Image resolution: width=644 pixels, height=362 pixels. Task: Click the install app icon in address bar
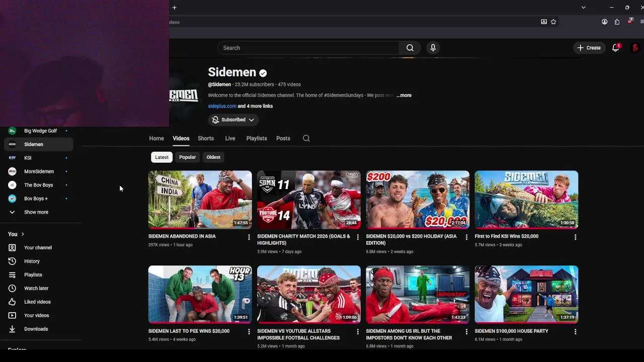click(x=544, y=22)
